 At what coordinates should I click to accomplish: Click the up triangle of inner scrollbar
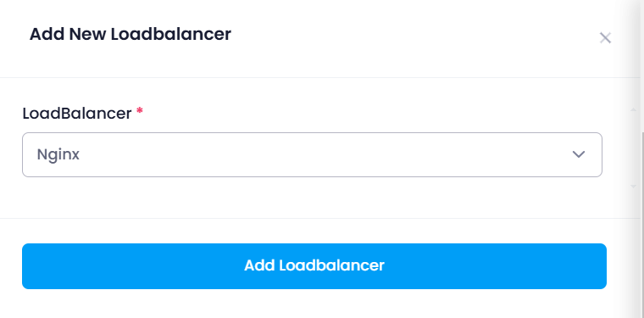(x=633, y=109)
